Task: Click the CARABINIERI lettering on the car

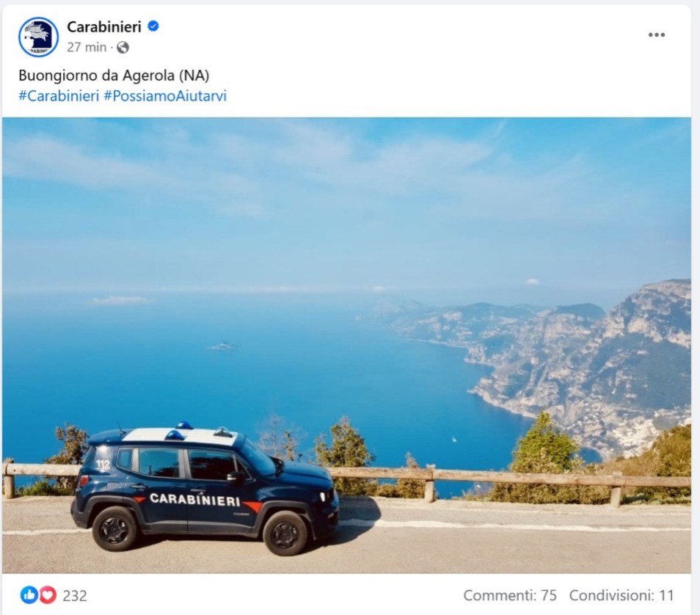Action: click(195, 499)
